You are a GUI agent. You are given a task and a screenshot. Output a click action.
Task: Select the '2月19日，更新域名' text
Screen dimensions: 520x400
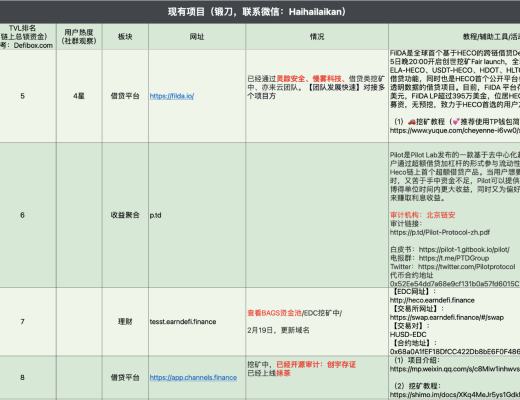[x=278, y=330]
